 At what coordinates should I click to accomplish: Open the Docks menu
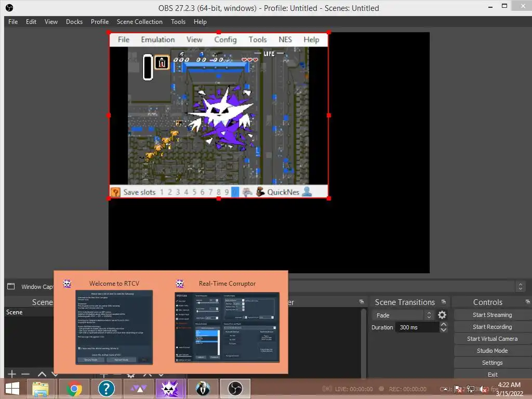point(74,21)
